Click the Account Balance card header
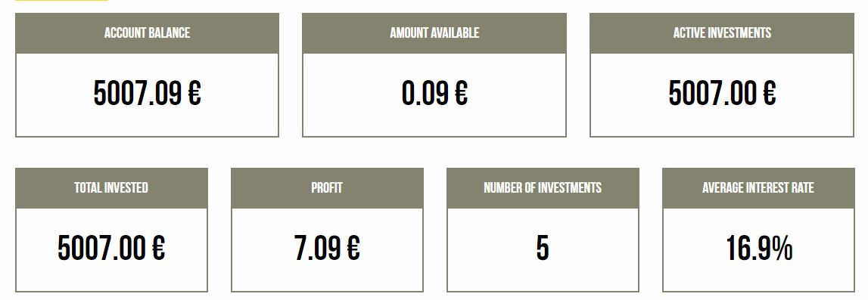Viewport: 868px width, 300px height. [x=147, y=33]
